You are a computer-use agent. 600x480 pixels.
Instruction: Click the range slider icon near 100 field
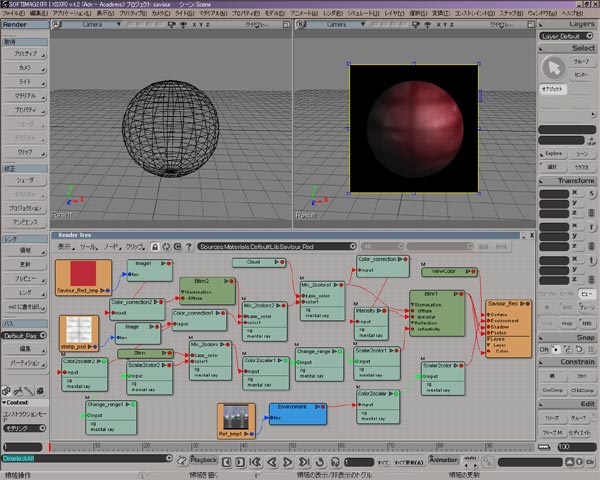coord(544,447)
